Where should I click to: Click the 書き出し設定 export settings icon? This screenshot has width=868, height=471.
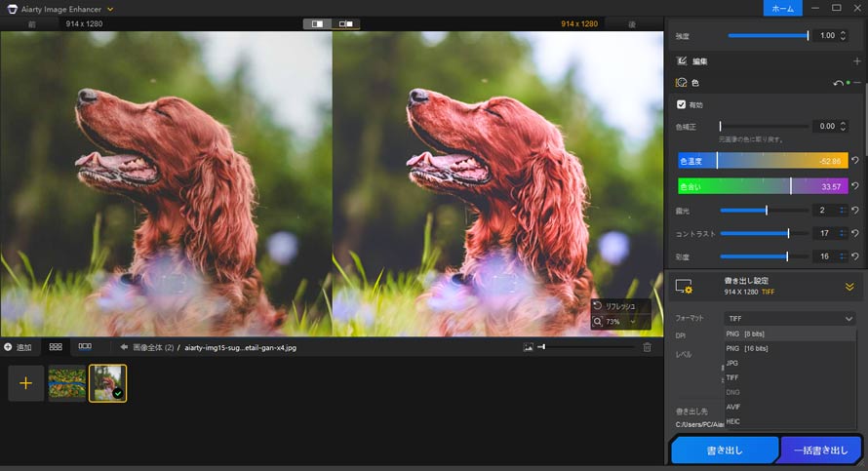684,286
